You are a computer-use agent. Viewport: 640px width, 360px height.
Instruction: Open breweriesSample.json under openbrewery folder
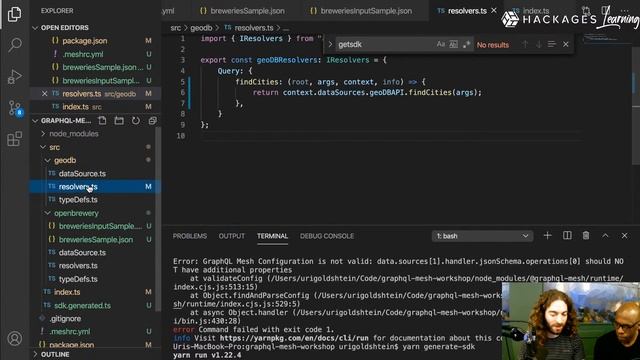tap(96, 239)
